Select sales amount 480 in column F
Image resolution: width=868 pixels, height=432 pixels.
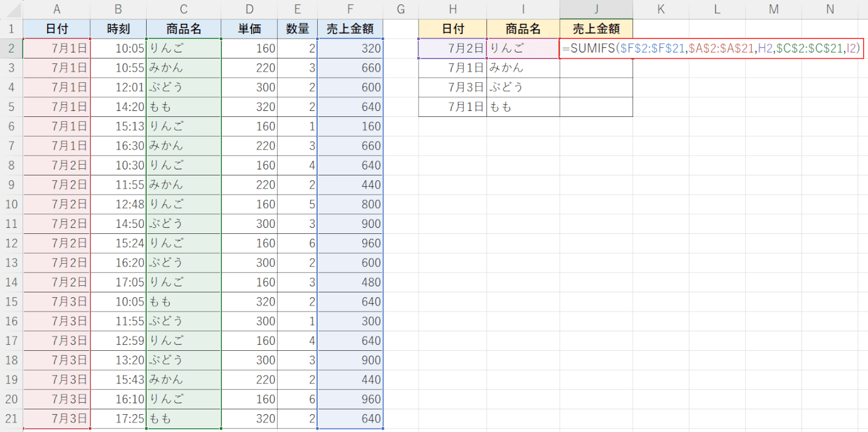click(x=350, y=282)
